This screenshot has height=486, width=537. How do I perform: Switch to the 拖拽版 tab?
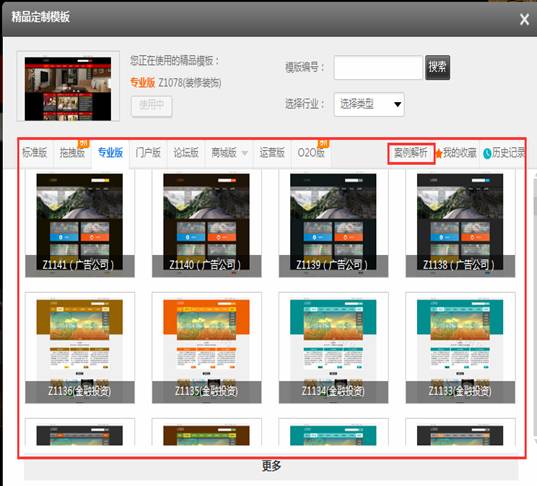coord(72,153)
